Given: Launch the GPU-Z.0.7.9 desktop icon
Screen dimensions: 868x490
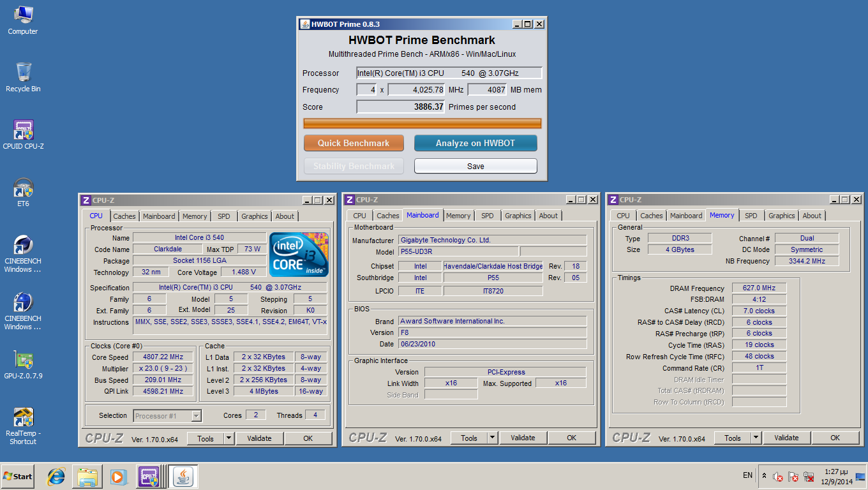Looking at the screenshot, I should coord(23,364).
